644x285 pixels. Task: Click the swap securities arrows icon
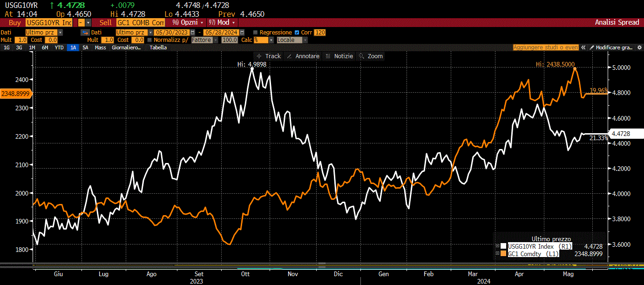tap(85, 33)
